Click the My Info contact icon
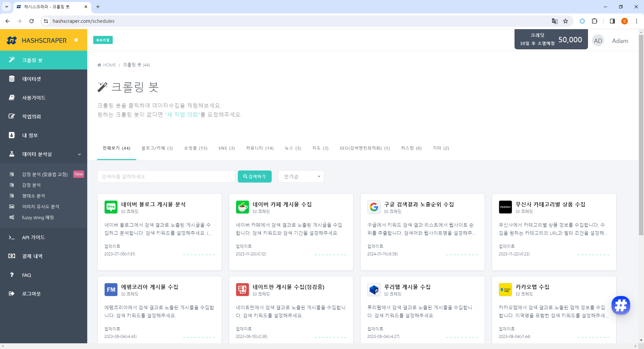Screen dimensions: 644x349 coord(12,135)
